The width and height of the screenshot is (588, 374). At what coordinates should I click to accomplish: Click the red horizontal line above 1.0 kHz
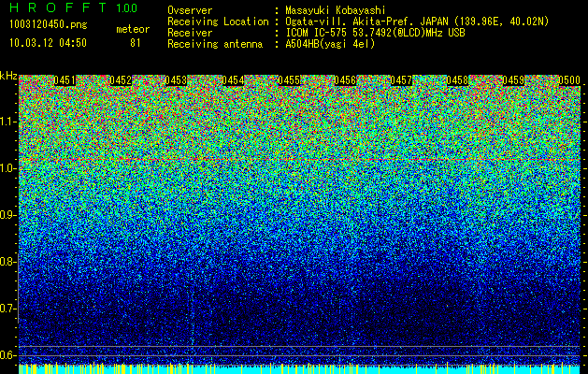299,160
